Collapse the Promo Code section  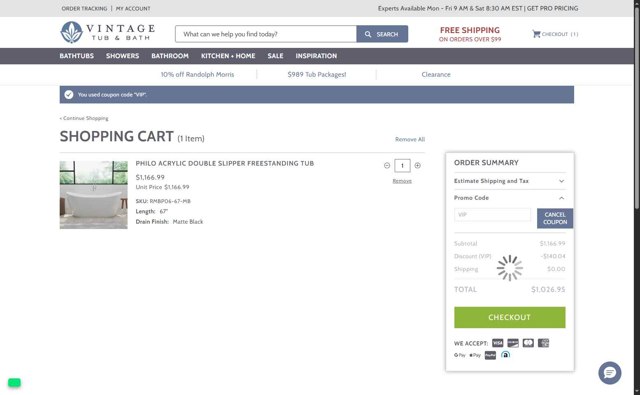(x=509, y=198)
